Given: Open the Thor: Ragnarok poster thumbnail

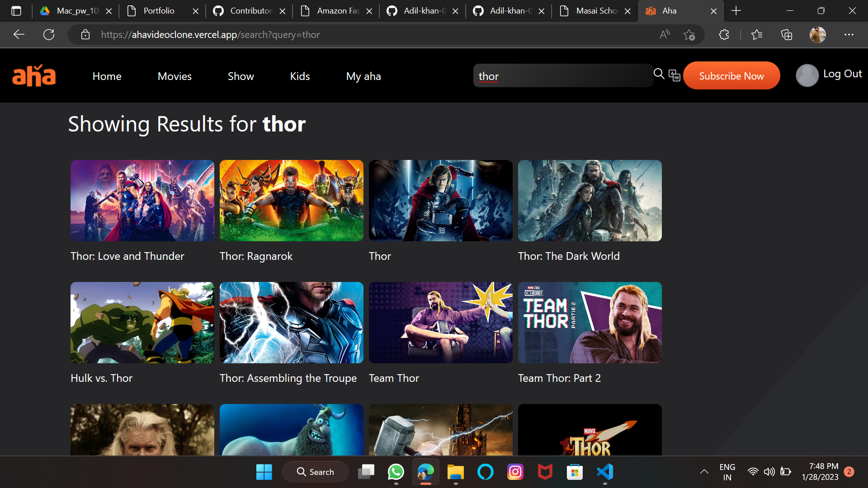Looking at the screenshot, I should point(291,200).
